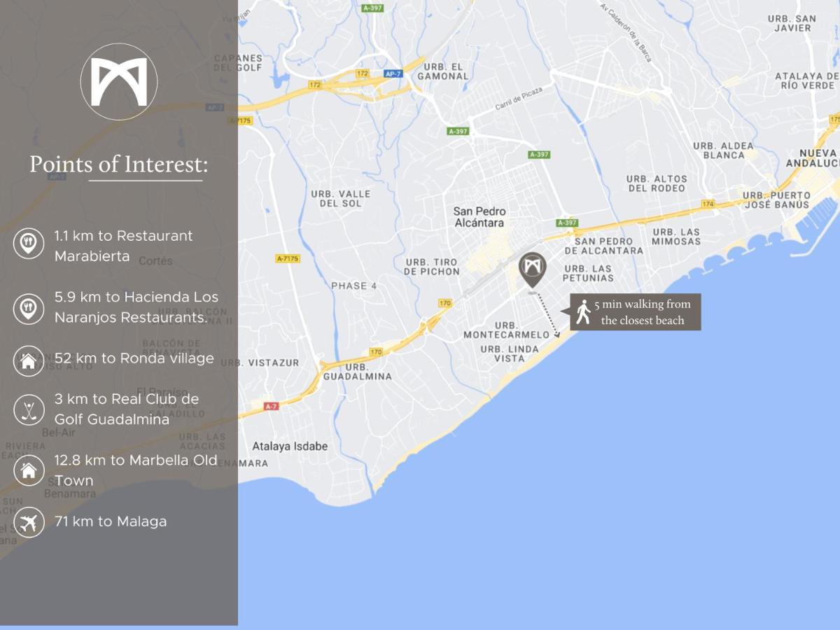Click the airplane icon beside Malaga
The width and height of the screenshot is (840, 630).
[29, 522]
